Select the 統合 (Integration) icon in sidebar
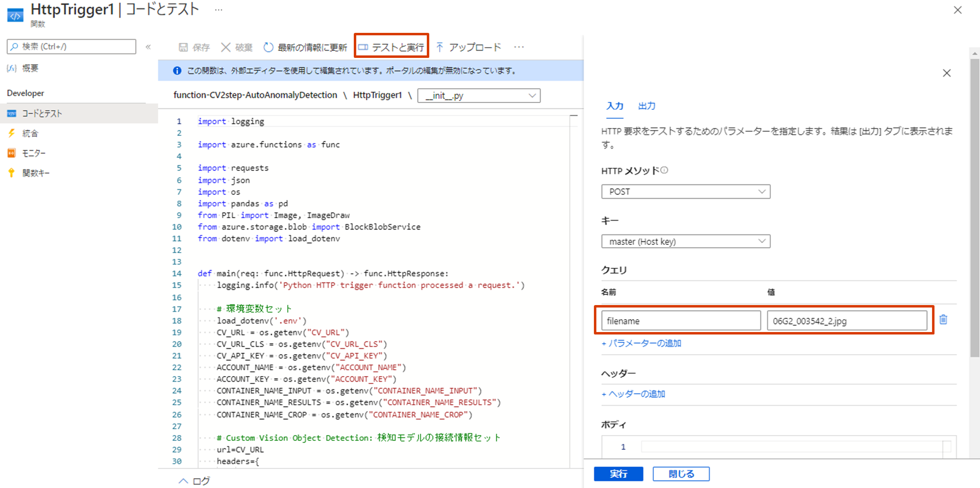This screenshot has height=488, width=980. [x=11, y=133]
